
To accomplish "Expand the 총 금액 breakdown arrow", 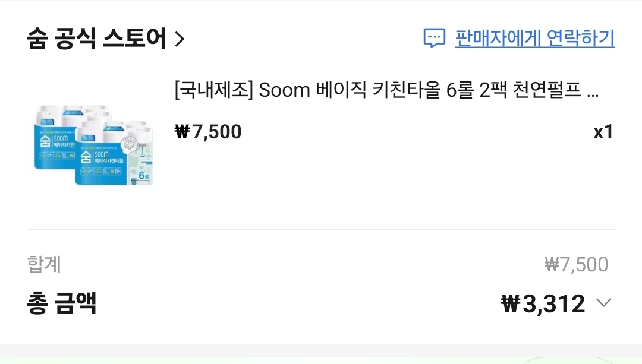I will 603,303.
